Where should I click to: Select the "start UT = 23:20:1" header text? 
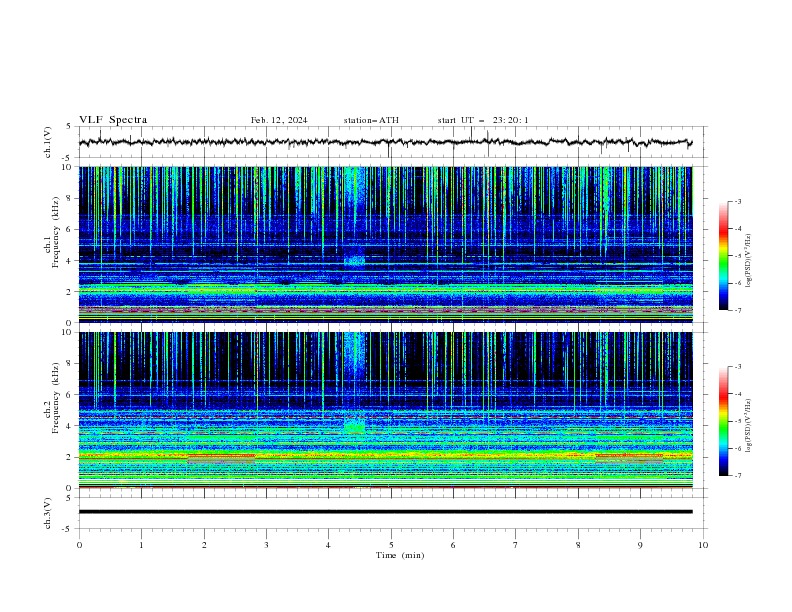(x=483, y=120)
